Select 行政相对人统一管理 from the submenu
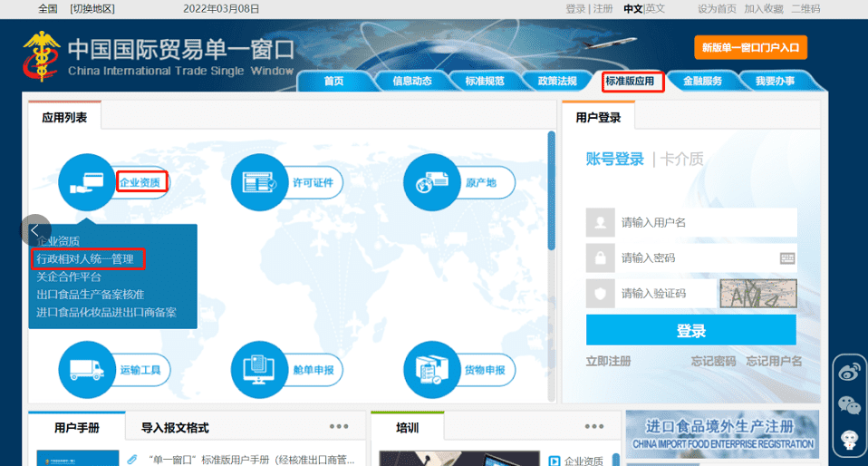Screen dimensions: 868x466 (x=85, y=259)
